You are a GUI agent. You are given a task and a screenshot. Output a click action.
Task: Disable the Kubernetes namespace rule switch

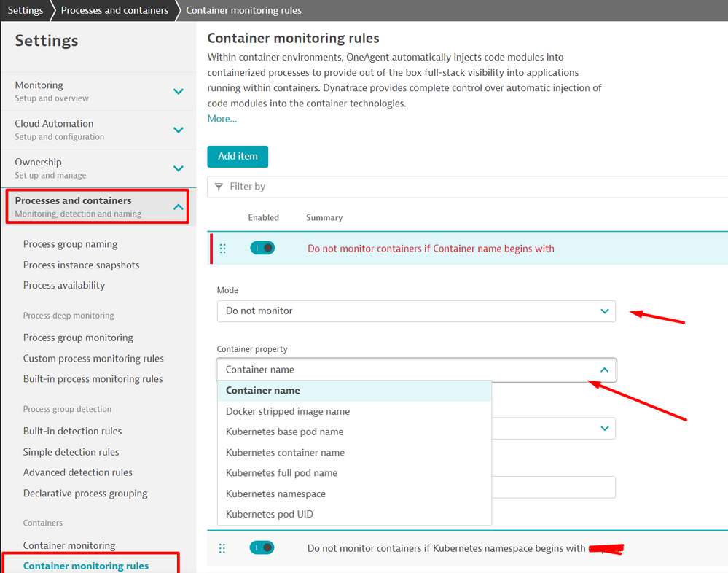(x=262, y=547)
